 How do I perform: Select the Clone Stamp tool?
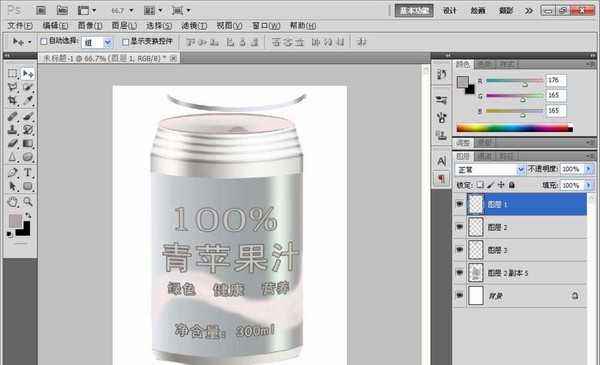tap(13, 130)
